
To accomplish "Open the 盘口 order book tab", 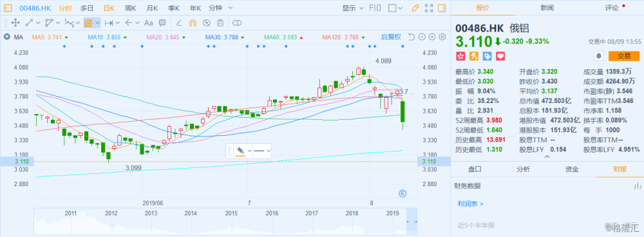I will pos(475,169).
